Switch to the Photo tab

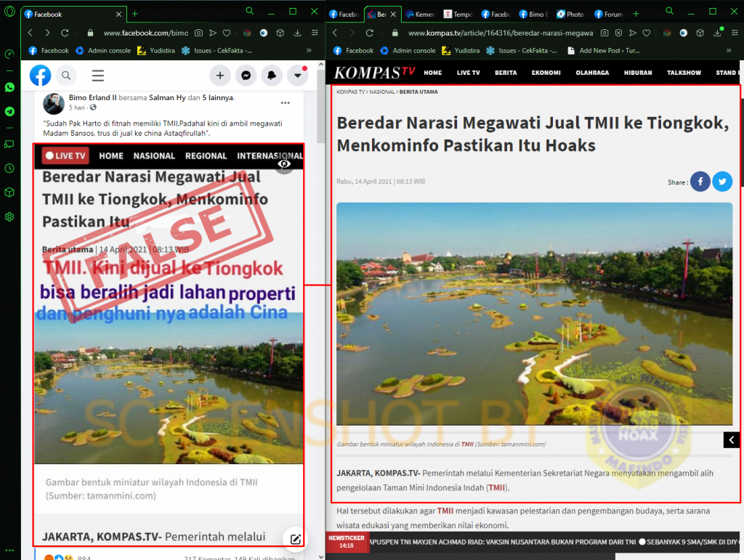(x=570, y=15)
